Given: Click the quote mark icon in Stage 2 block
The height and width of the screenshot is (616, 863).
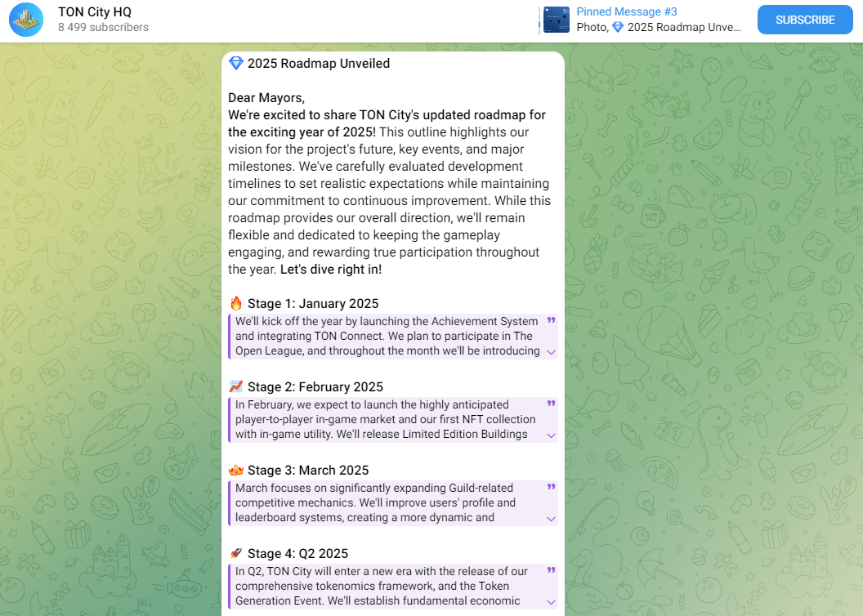Looking at the screenshot, I should tap(551, 404).
